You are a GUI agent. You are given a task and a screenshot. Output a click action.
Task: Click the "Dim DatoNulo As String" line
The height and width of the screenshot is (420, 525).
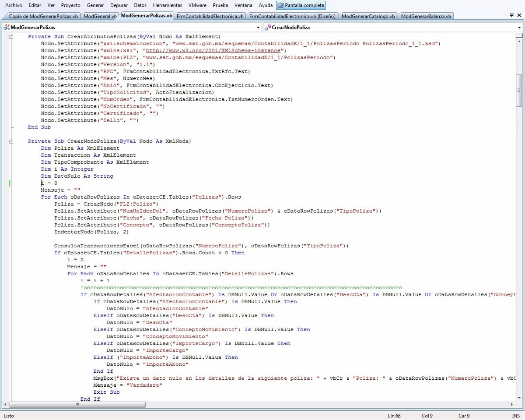[x=77, y=176]
